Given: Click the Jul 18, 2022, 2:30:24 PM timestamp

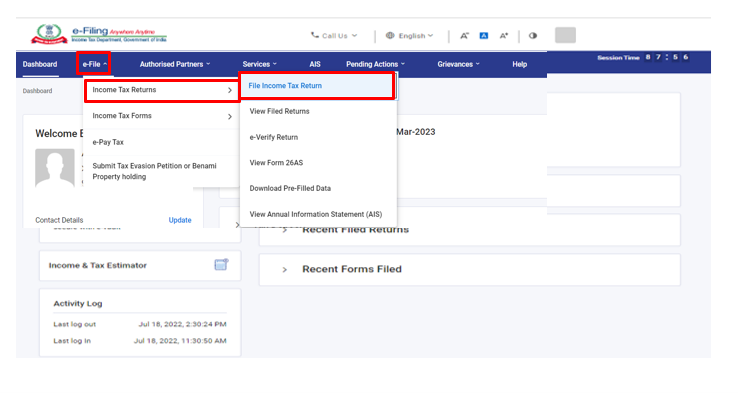Looking at the screenshot, I should [x=182, y=324].
